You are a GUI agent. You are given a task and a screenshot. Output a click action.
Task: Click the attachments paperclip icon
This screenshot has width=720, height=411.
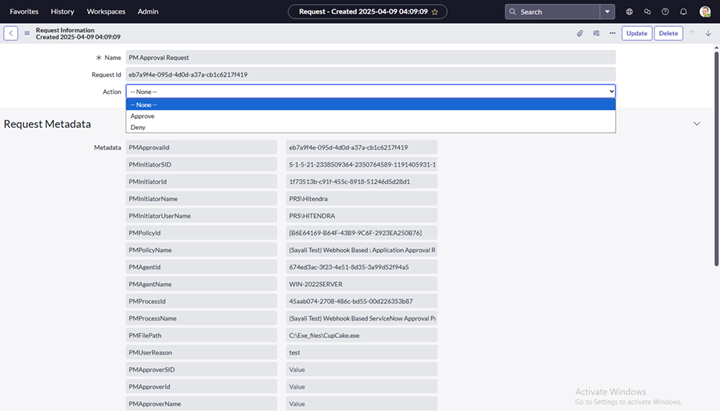(x=580, y=33)
